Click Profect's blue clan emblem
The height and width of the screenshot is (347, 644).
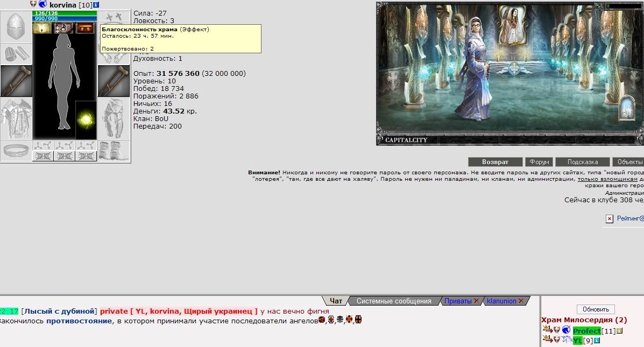point(567,330)
